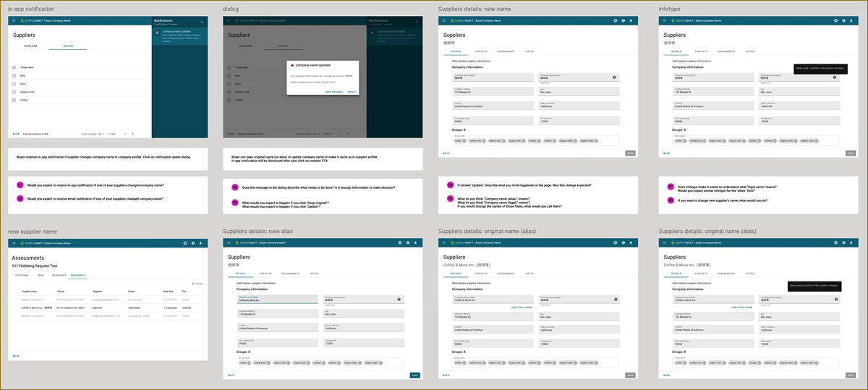
Task: Check the Milk group checkbox in in-app notification frame
Action: pos(14,75)
